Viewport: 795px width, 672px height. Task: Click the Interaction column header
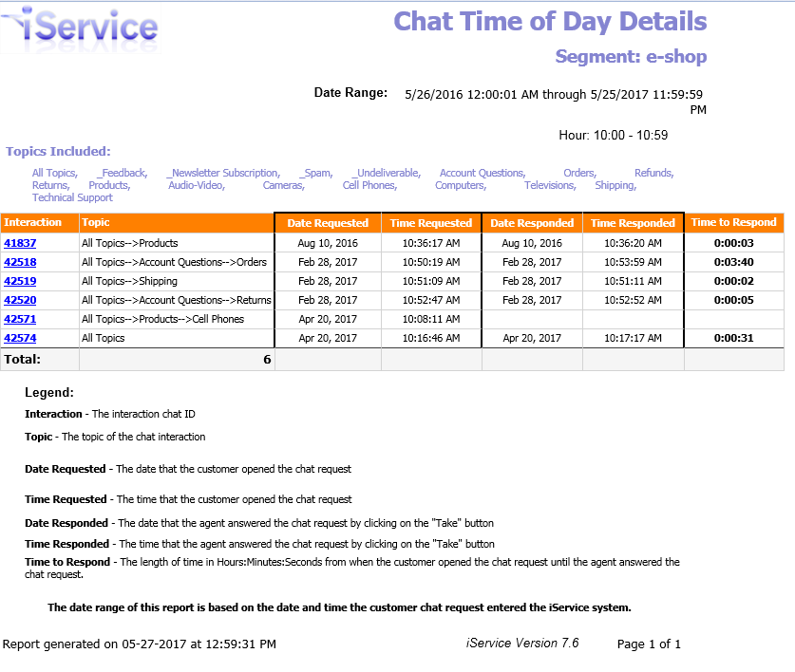[x=40, y=222]
